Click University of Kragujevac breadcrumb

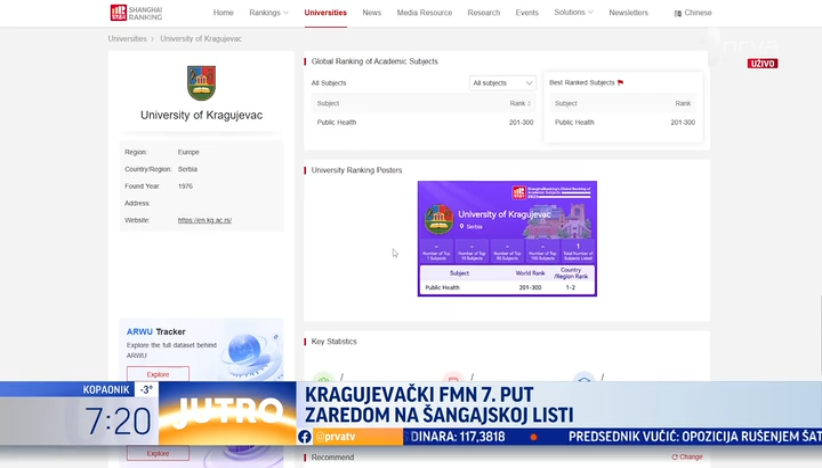pyautogui.click(x=201, y=39)
